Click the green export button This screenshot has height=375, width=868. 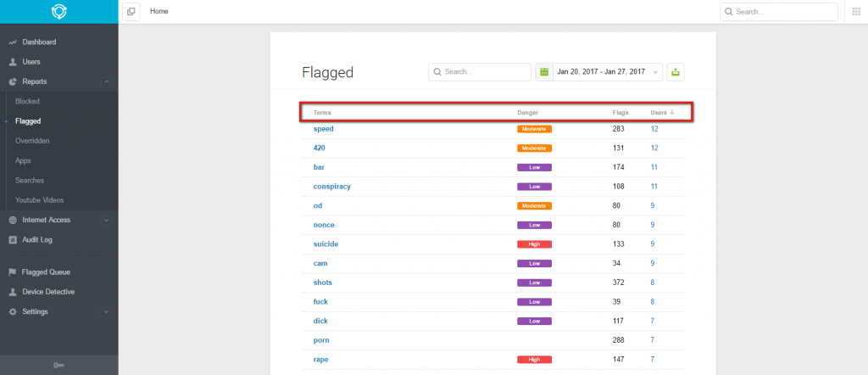click(676, 72)
